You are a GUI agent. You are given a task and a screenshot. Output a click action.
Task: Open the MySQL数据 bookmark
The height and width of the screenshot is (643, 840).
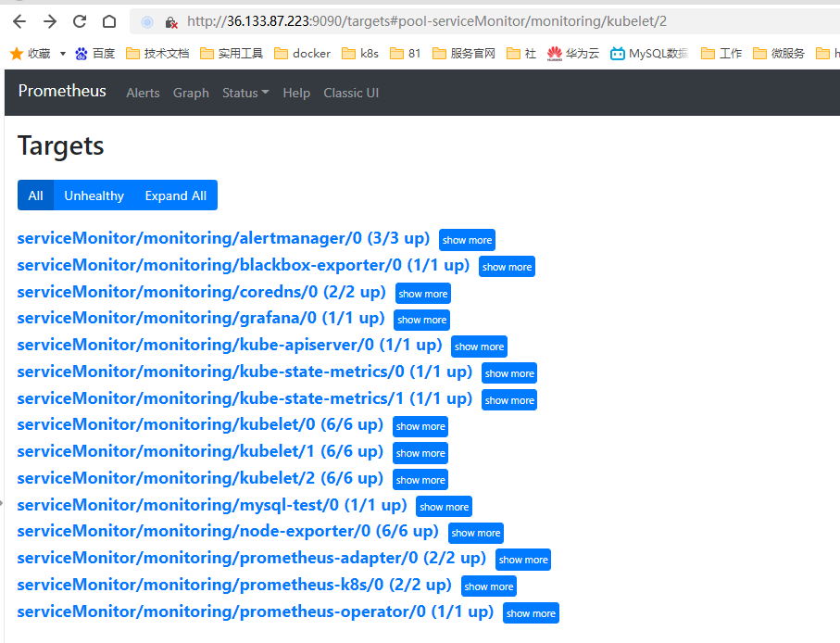point(649,54)
